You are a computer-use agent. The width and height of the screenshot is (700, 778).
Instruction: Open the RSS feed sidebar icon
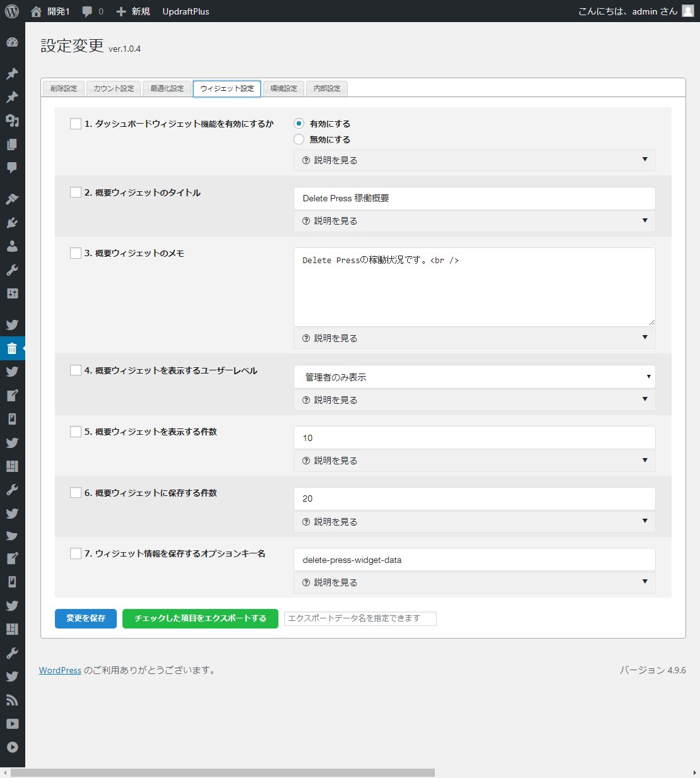[12, 700]
